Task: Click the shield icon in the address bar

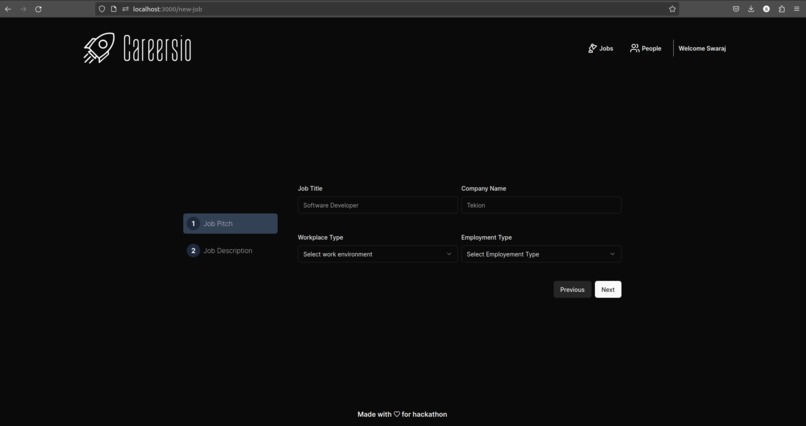Action: 102,9
